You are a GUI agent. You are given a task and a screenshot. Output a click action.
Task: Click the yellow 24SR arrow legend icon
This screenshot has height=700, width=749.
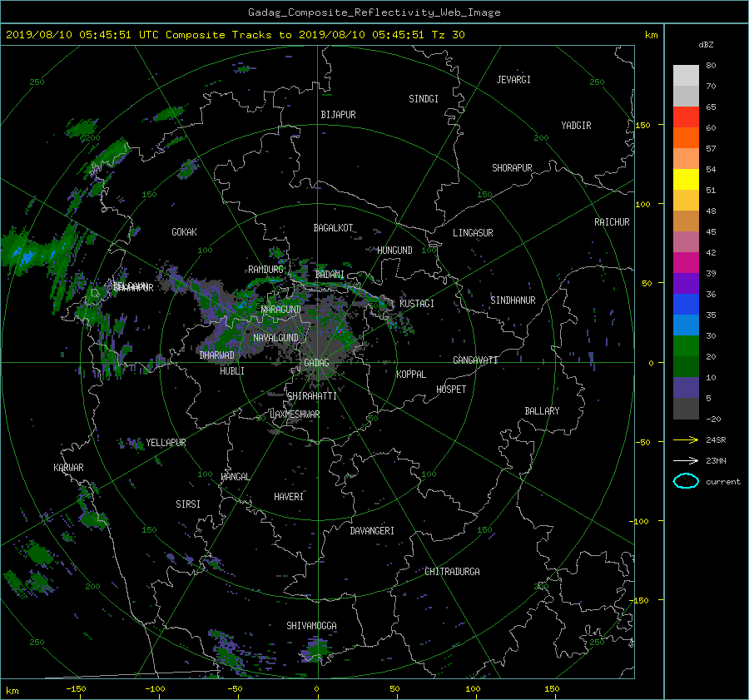tap(686, 439)
